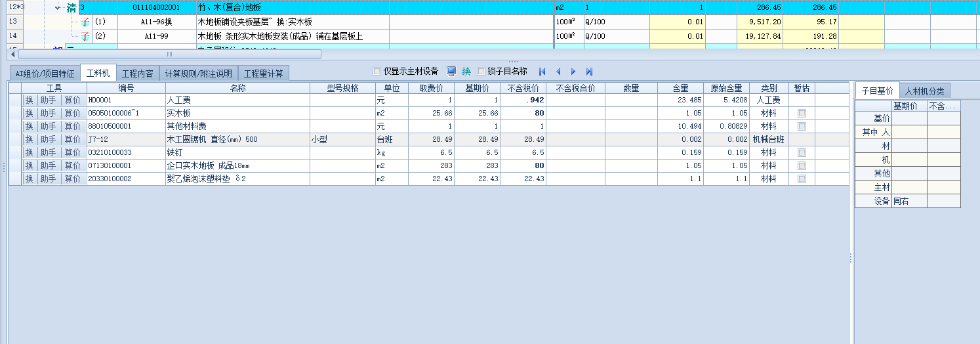Go to next record arrow
Screen dimensions: 980x344
coord(573,72)
